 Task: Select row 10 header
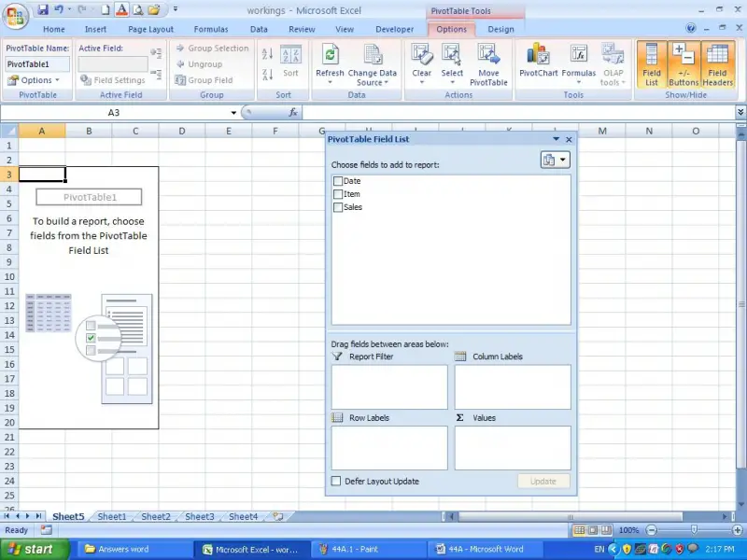tap(9, 276)
